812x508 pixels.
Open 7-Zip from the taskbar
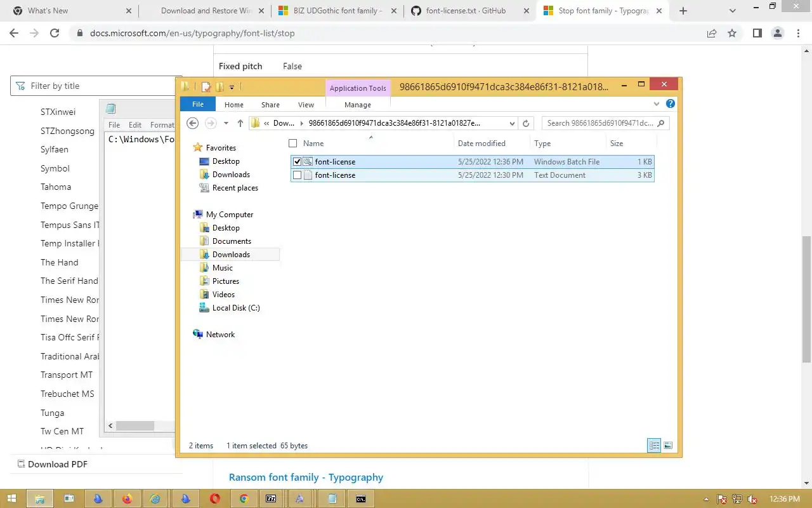click(x=271, y=499)
